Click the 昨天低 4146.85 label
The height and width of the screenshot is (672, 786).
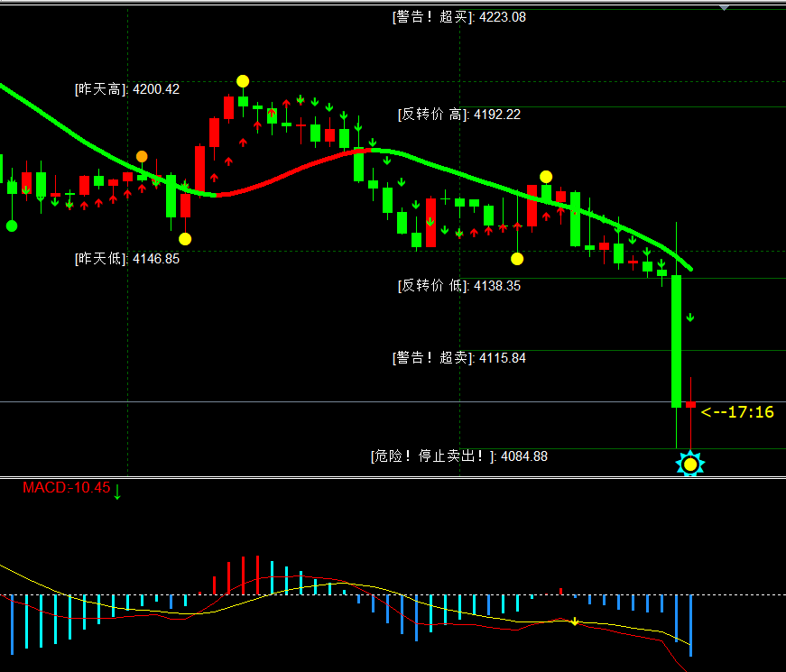point(127,259)
